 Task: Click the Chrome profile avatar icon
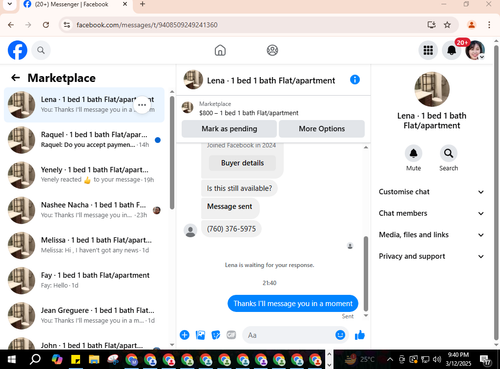pos(471,25)
